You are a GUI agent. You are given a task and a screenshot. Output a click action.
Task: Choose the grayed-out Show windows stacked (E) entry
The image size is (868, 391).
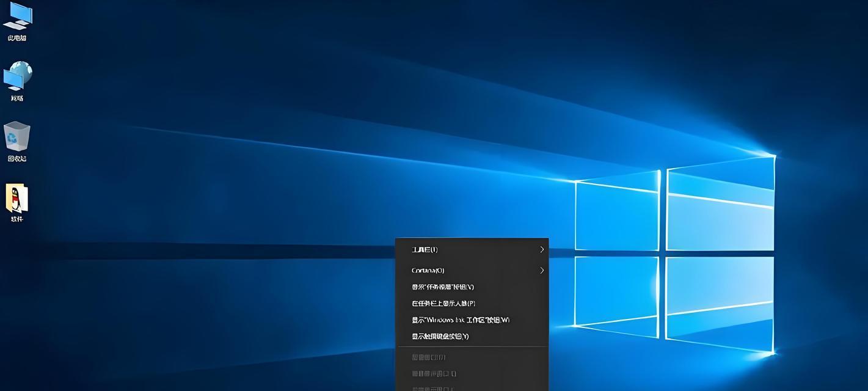472,374
